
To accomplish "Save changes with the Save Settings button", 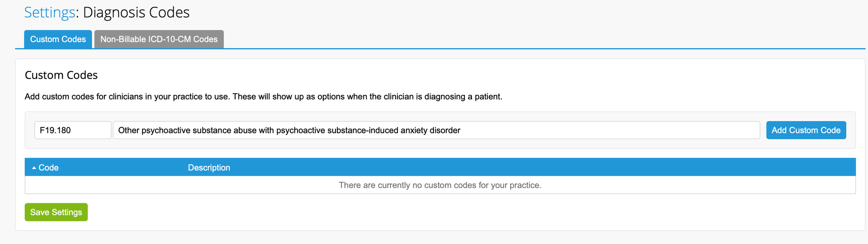I will click(56, 212).
